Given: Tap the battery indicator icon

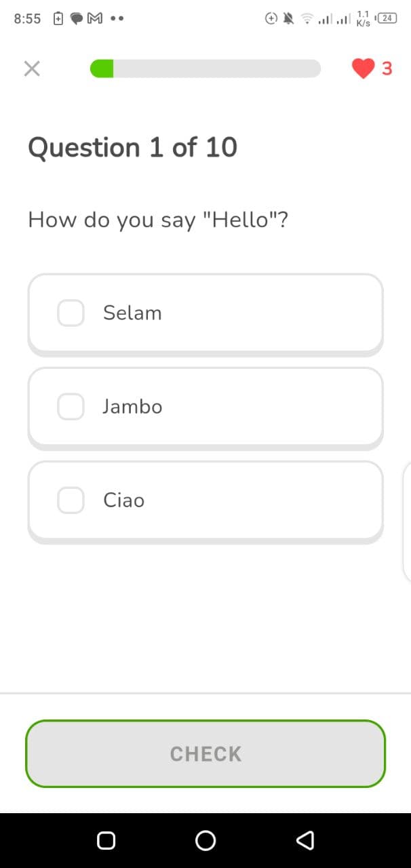Looking at the screenshot, I should 387,18.
